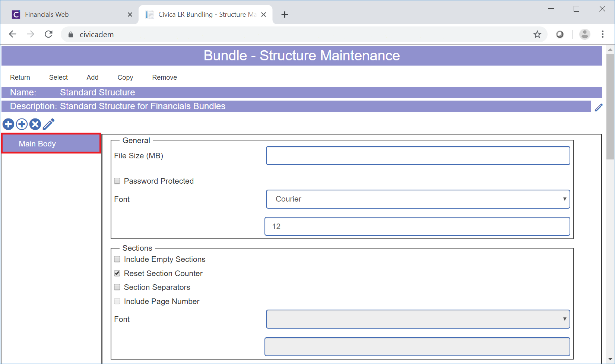Click Remove in the menu
This screenshot has height=364, width=615.
(164, 77)
